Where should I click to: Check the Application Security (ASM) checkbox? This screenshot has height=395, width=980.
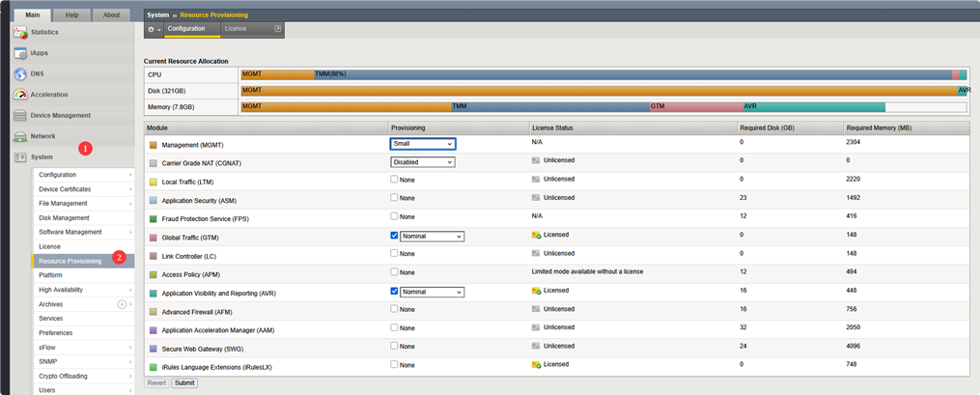pos(394,197)
